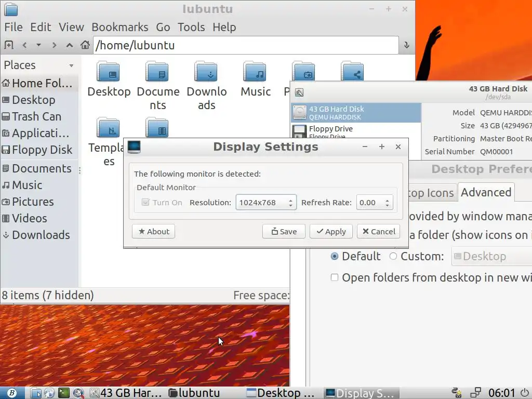Open the Go menu
532x399 pixels.
163,27
